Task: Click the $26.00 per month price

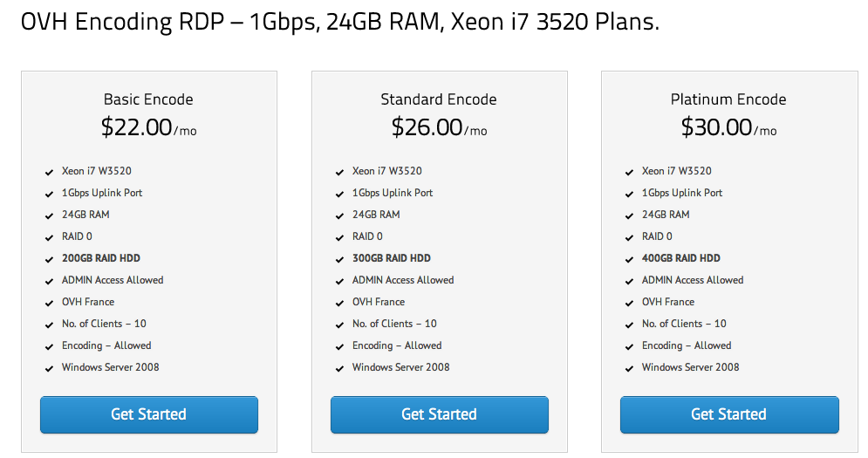Action: [x=439, y=127]
